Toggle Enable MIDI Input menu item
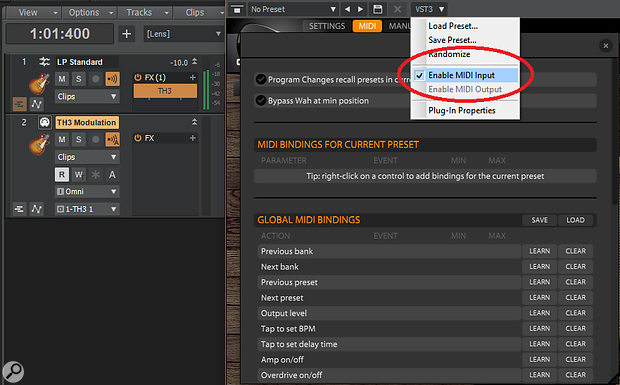 coord(465,75)
